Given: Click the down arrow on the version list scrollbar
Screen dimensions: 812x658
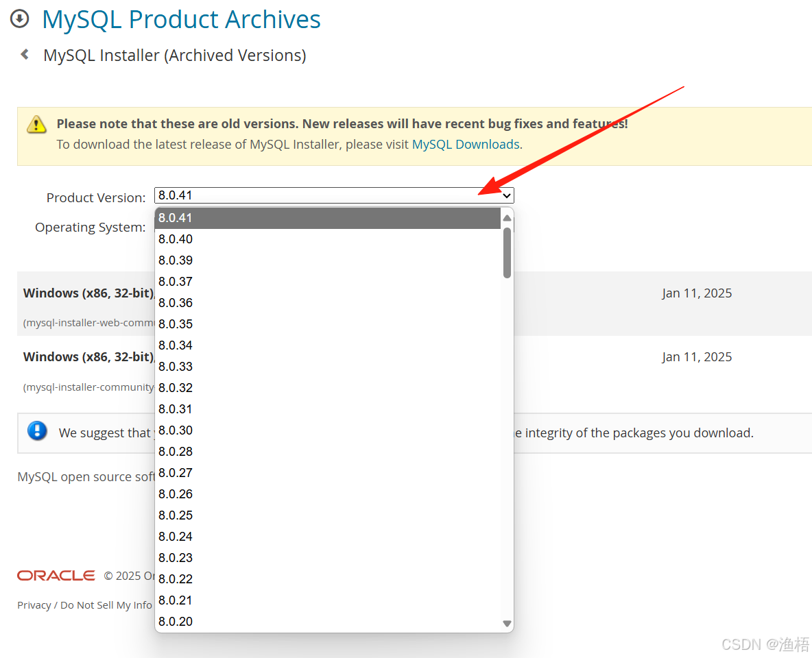Looking at the screenshot, I should [x=507, y=624].
